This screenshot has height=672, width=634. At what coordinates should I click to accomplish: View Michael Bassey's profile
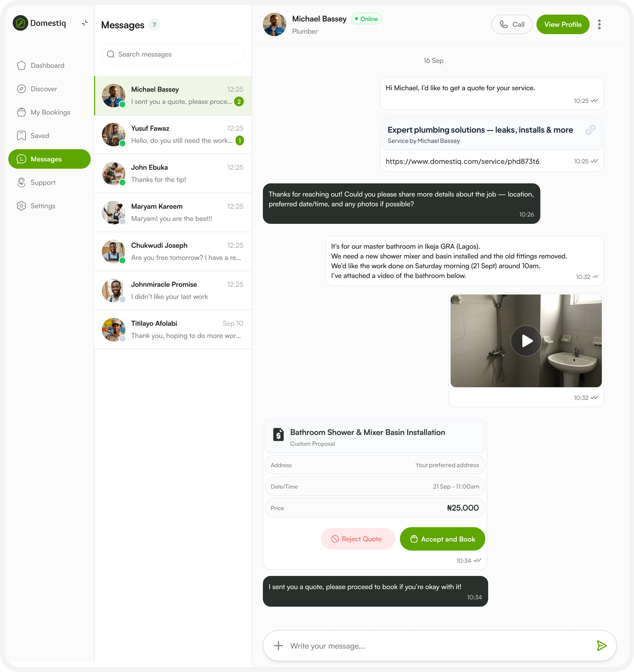(563, 24)
